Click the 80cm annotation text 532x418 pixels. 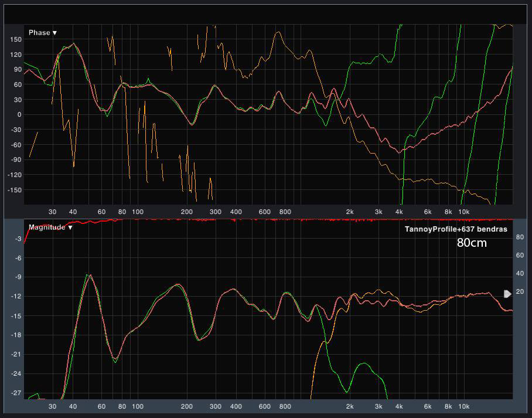pyautogui.click(x=472, y=243)
